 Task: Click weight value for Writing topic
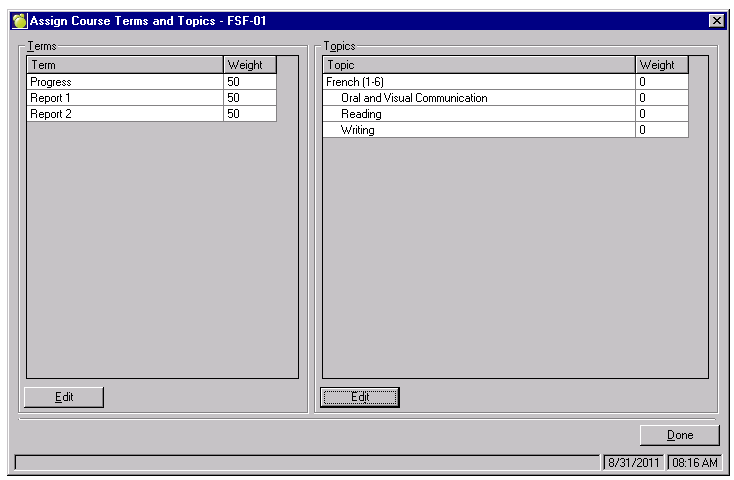point(661,130)
